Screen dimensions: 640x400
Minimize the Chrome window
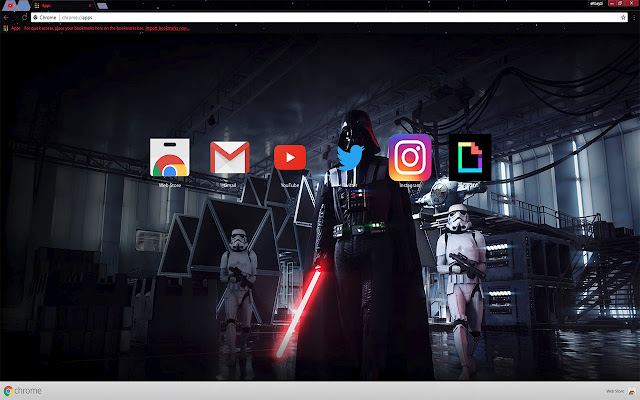click(x=612, y=3)
